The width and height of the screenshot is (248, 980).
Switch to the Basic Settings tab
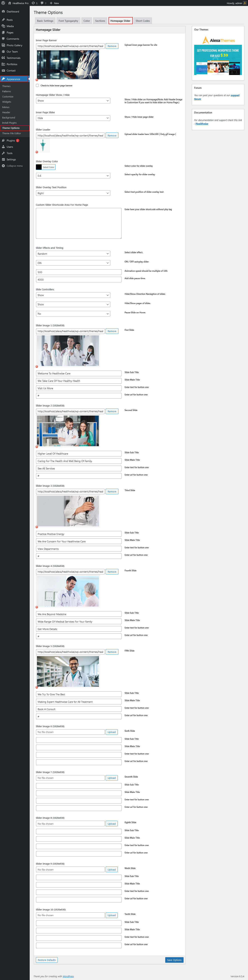45,21
